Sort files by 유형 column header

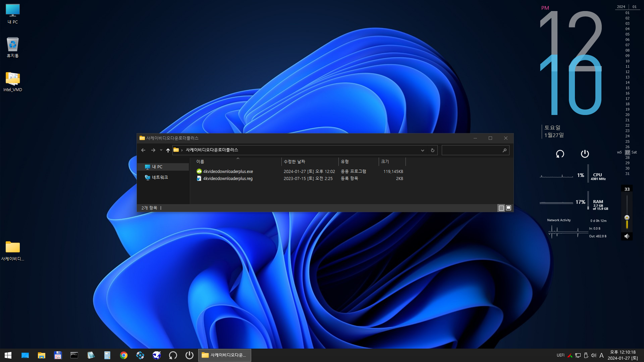359,162
